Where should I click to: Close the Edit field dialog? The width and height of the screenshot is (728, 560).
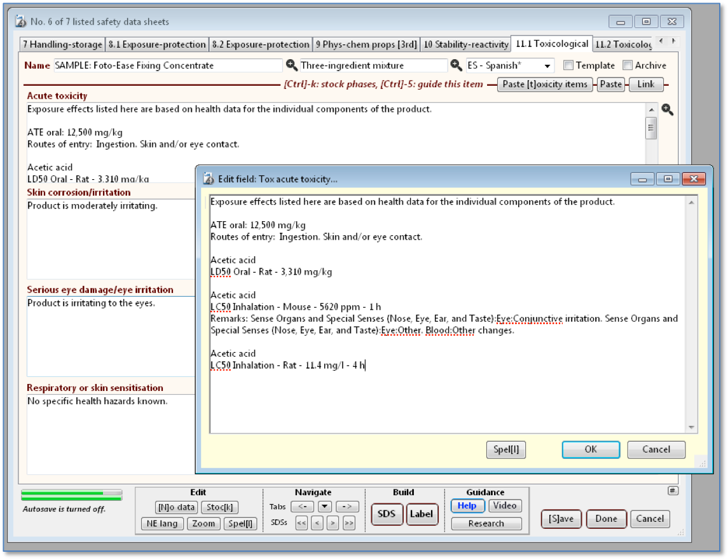(x=694, y=179)
